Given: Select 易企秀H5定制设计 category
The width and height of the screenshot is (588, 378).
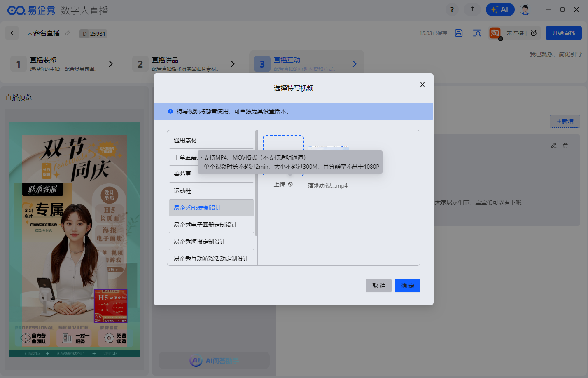Looking at the screenshot, I should pyautogui.click(x=211, y=208).
